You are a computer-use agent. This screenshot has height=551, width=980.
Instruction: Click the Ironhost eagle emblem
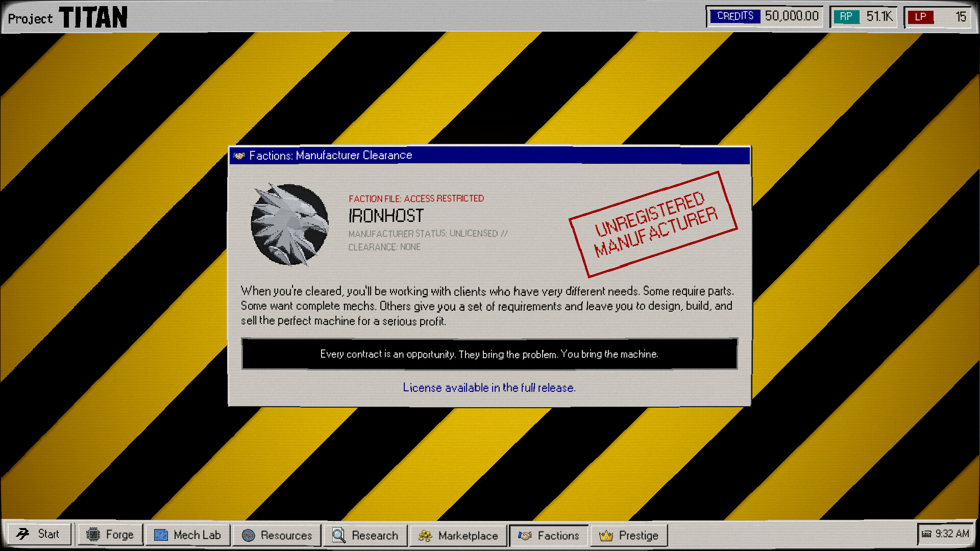290,224
